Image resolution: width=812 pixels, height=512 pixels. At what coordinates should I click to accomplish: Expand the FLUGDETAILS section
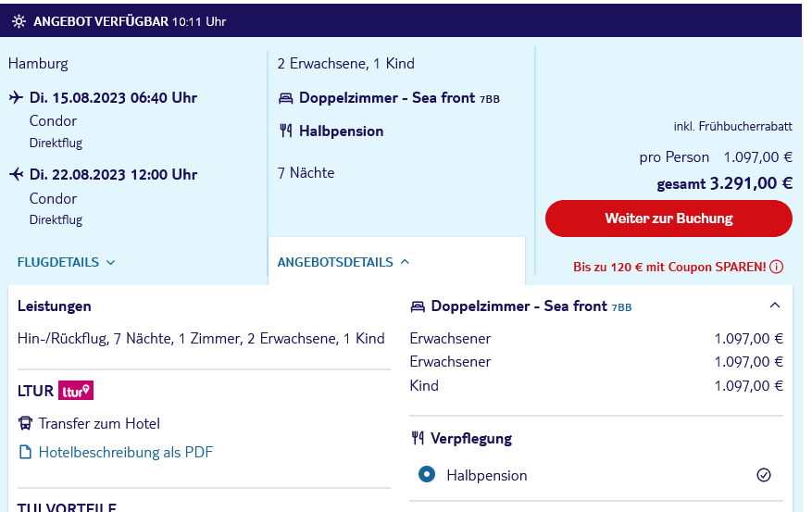coord(66,262)
